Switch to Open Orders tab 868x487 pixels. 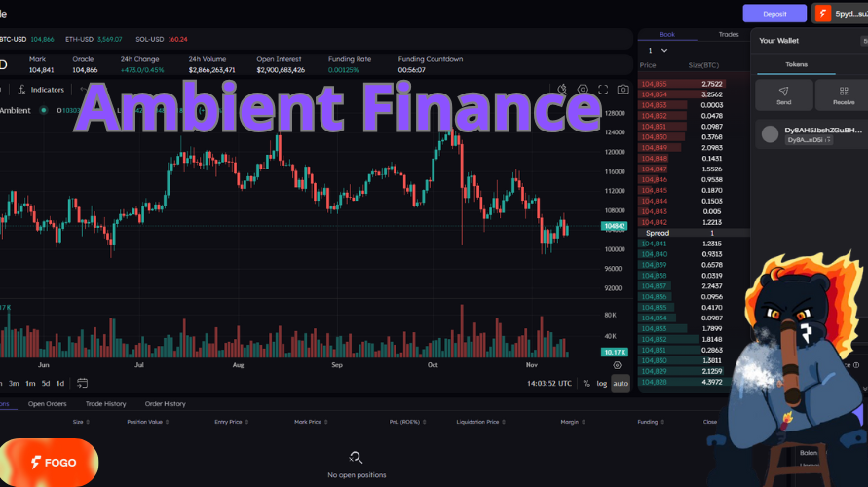(x=47, y=404)
